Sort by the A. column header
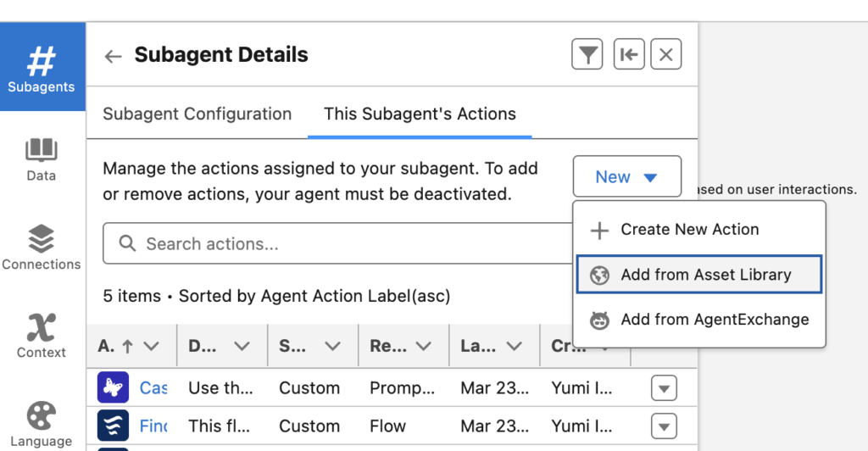 [115, 347]
